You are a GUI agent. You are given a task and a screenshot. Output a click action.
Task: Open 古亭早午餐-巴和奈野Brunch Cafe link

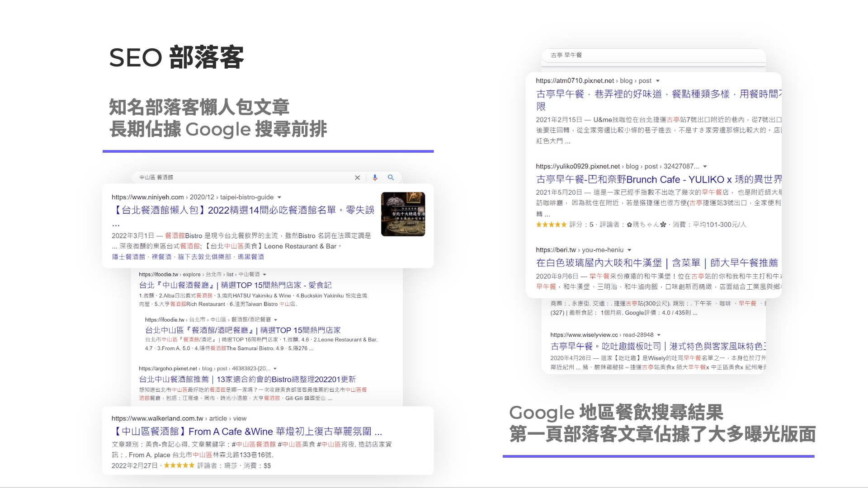tap(659, 179)
